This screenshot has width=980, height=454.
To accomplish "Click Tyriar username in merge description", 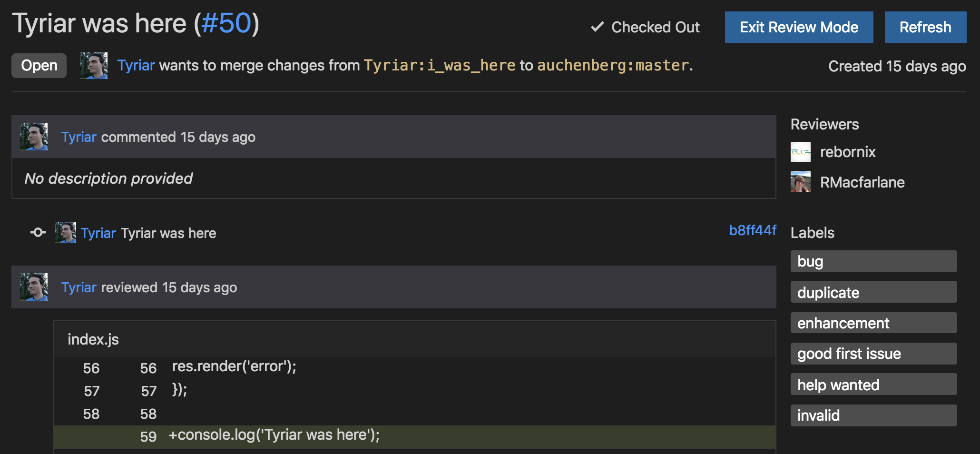I will tap(136, 65).
